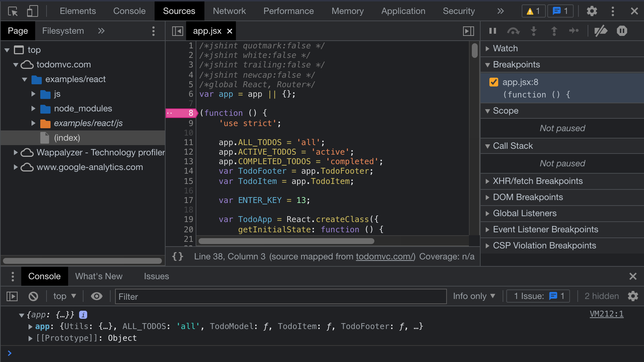The height and width of the screenshot is (362, 644).
Task: Click the inspect element picker icon
Action: 13,11
